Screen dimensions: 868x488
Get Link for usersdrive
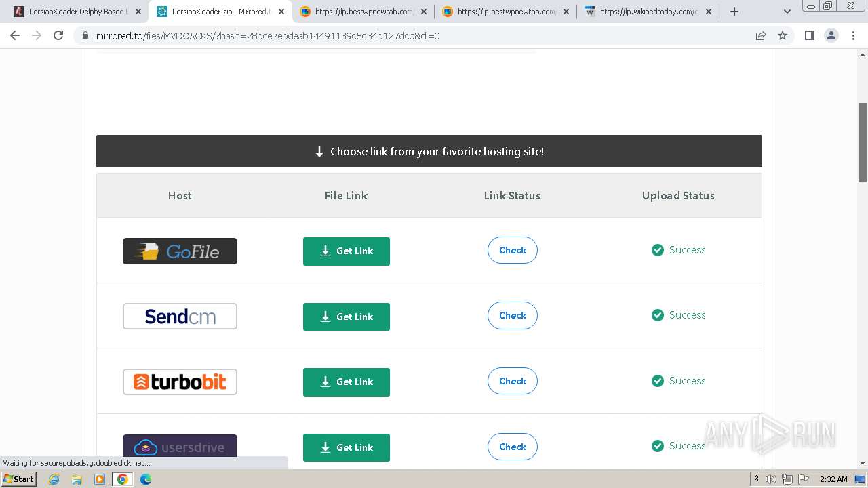point(347,447)
